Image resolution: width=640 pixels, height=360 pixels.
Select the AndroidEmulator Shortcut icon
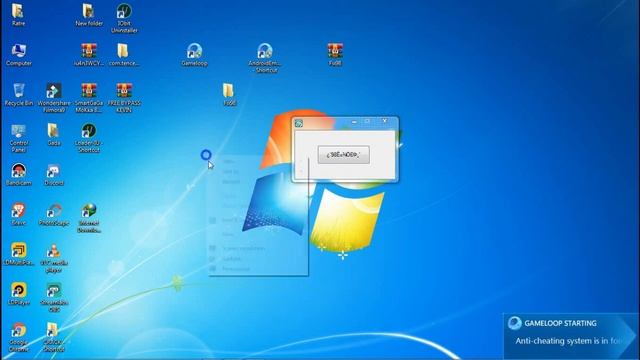(x=265, y=58)
